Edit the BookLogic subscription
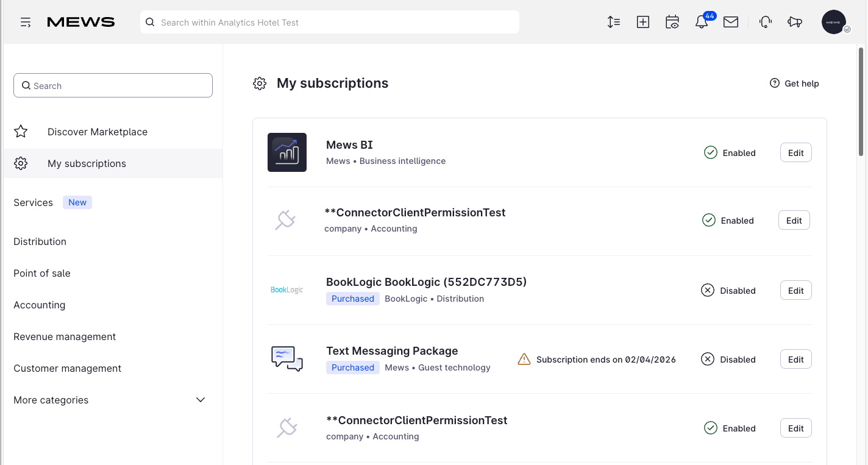Image resolution: width=868 pixels, height=465 pixels. (796, 290)
